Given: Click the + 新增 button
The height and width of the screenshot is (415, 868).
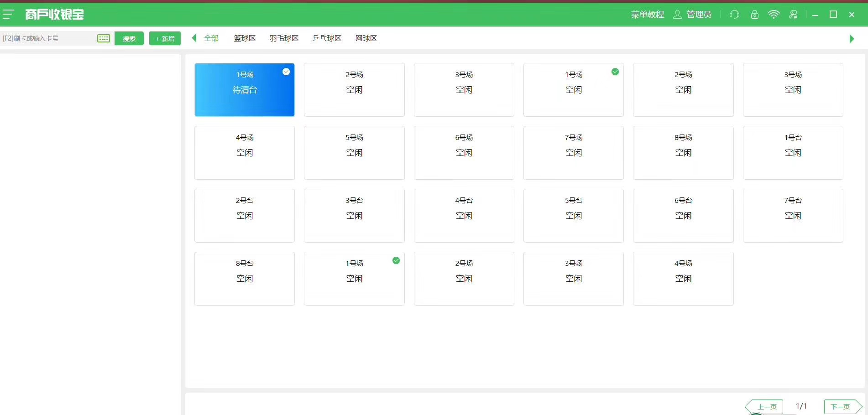Looking at the screenshot, I should point(165,38).
